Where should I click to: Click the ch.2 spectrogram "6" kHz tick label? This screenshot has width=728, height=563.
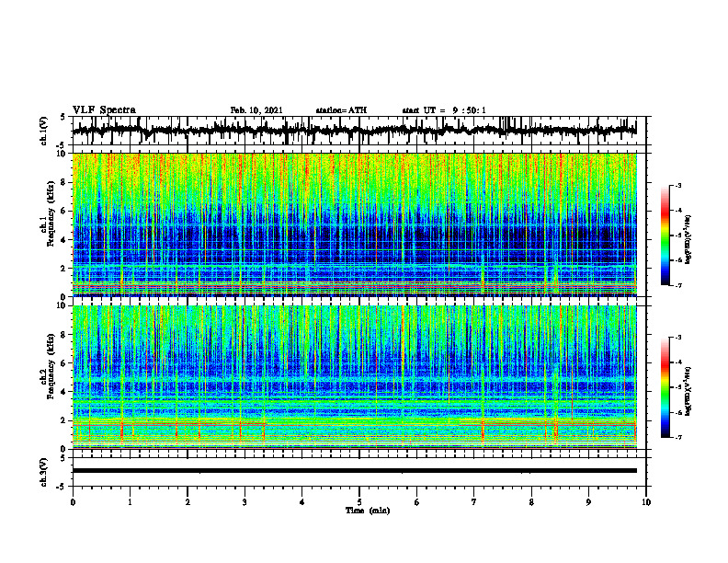(x=64, y=363)
